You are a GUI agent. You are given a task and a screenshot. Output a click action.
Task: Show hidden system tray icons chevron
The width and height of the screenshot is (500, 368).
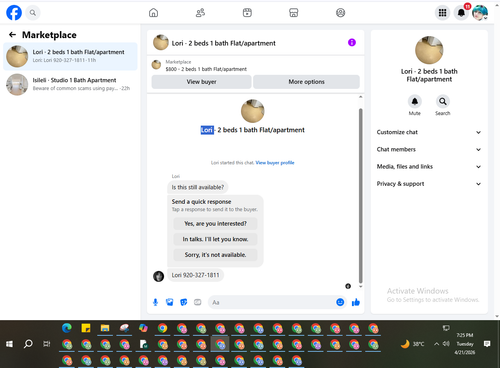[436, 344]
